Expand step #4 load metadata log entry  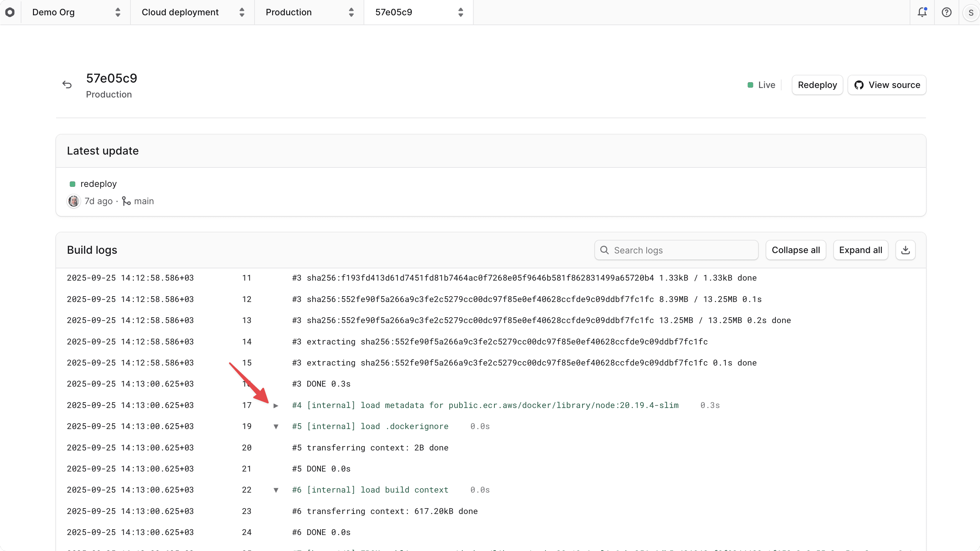(x=276, y=405)
